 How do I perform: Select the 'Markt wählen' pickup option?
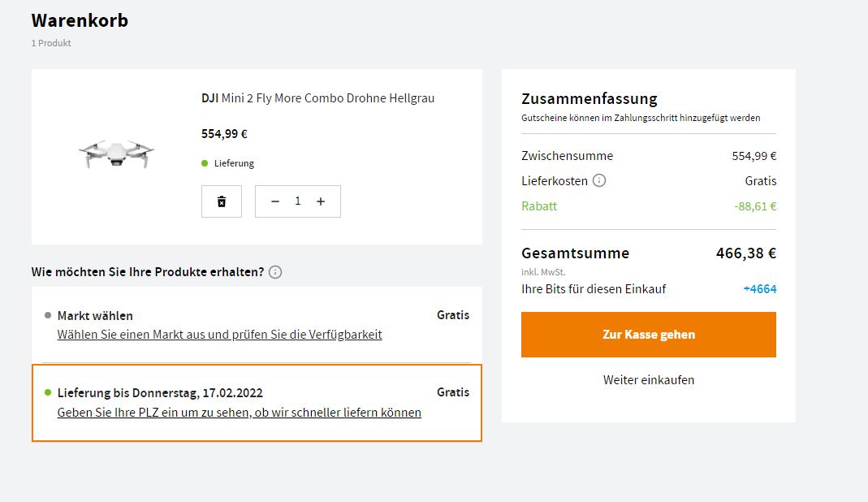(x=95, y=315)
